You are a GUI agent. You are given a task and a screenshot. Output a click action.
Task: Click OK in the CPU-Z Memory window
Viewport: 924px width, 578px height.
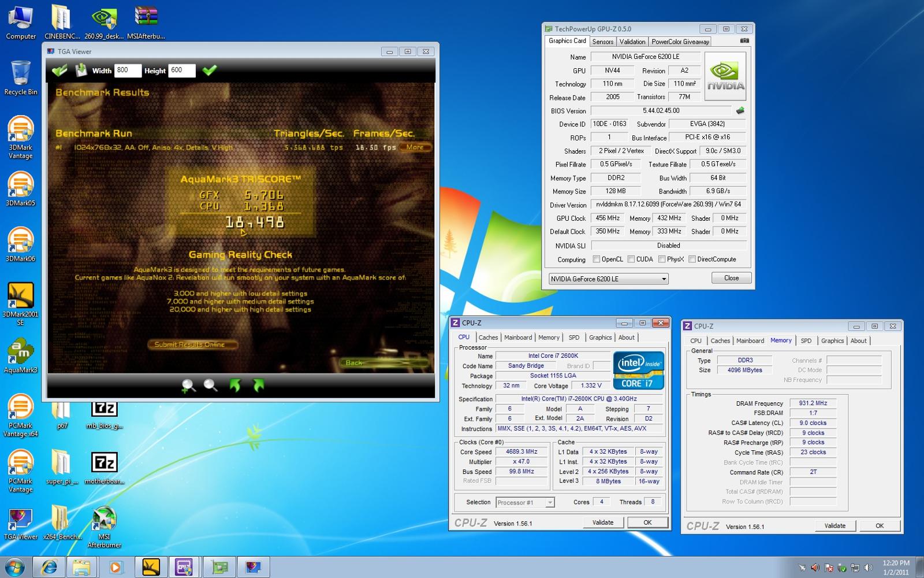(880, 526)
